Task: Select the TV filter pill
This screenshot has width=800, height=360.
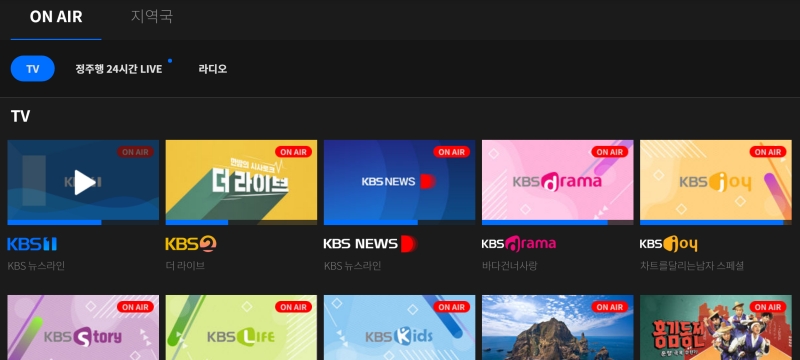Action: pos(33,69)
